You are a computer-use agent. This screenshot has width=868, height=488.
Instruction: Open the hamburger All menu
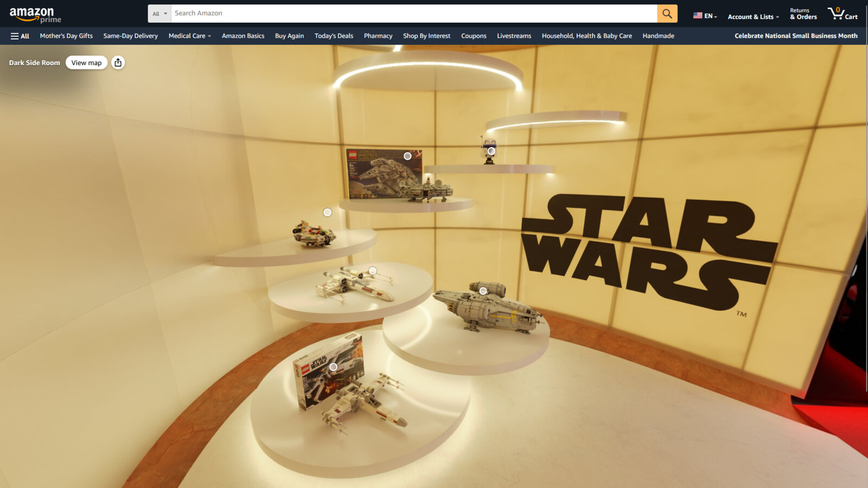[20, 36]
